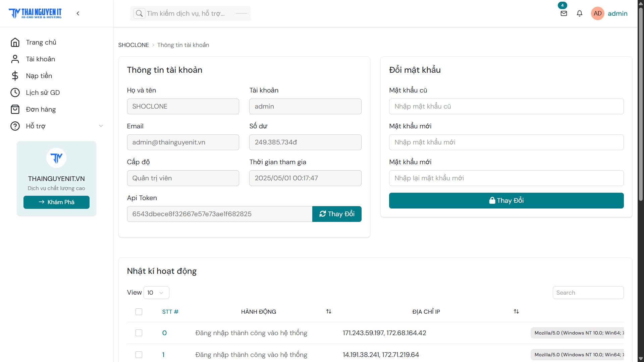Image resolution: width=644 pixels, height=362 pixels.
Task: Toggle the select-all checkbox in table header
Action: 139,312
